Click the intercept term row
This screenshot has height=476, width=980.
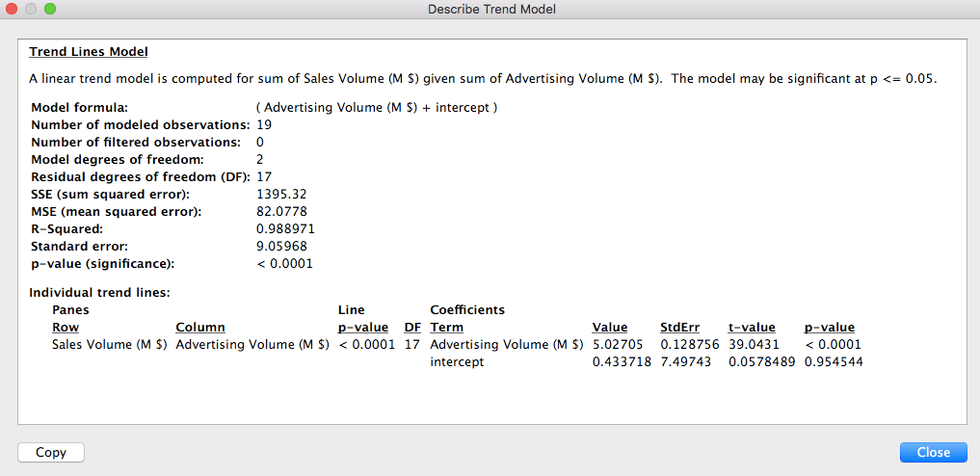pyautogui.click(x=457, y=362)
